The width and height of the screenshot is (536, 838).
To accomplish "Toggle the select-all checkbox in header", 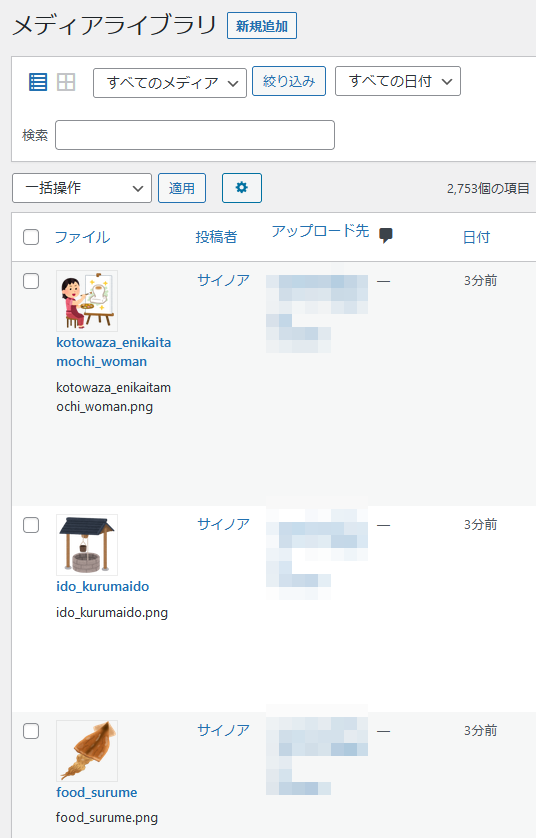I will coord(31,237).
